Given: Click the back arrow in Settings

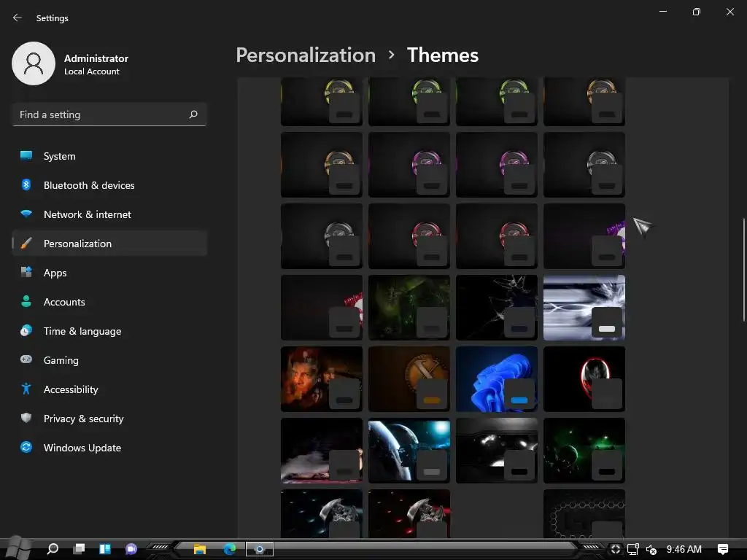Looking at the screenshot, I should [x=18, y=17].
